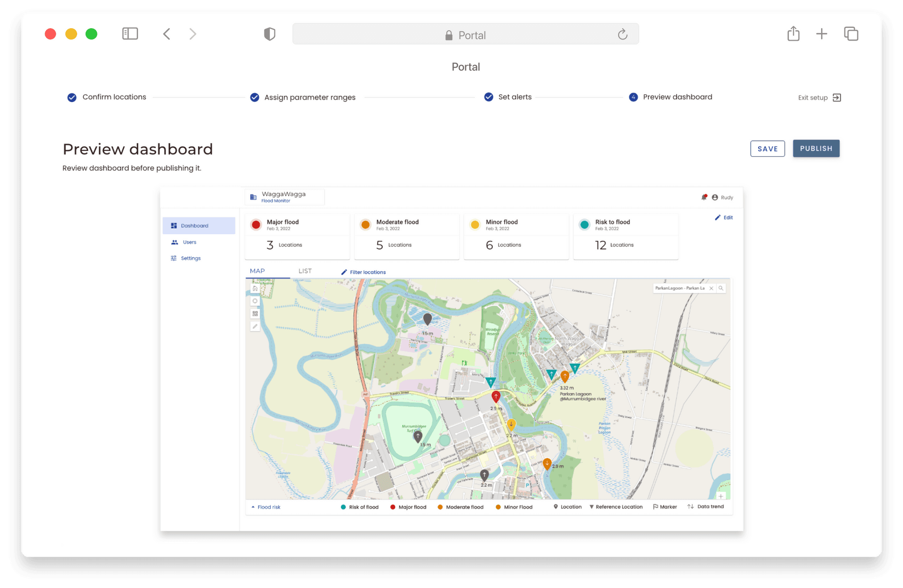The height and width of the screenshot is (588, 903).
Task: Select the Major flood card
Action: 297,236
